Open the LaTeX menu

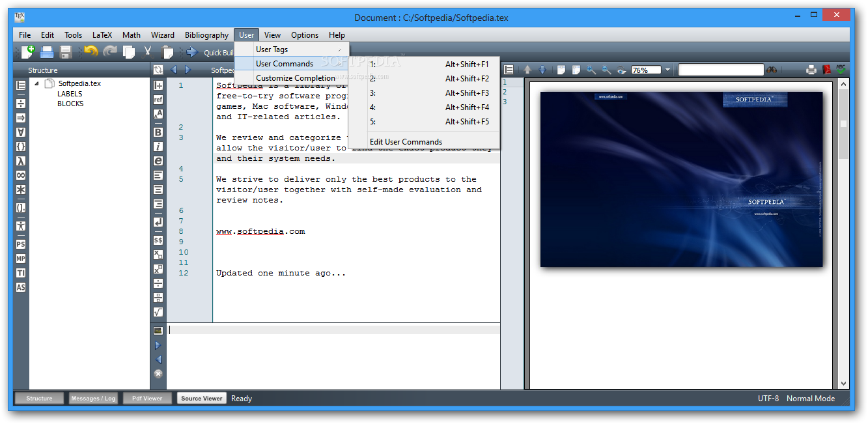click(x=102, y=35)
